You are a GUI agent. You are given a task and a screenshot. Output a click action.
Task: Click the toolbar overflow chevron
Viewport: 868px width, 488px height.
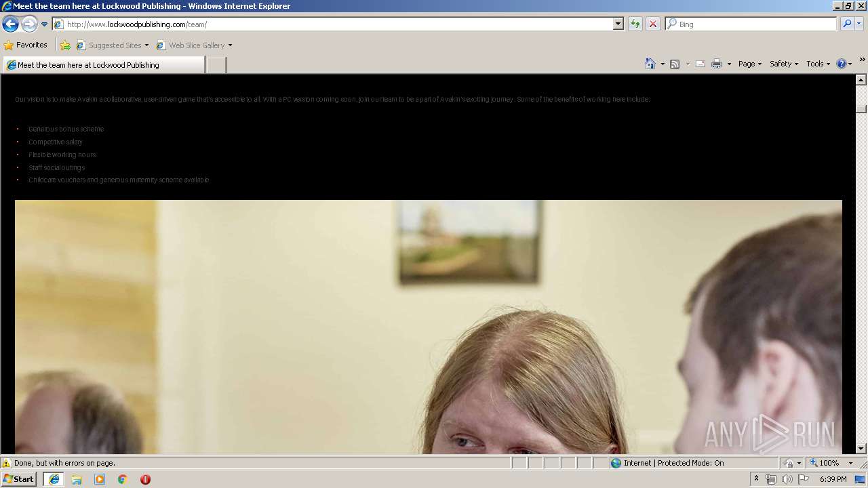click(862, 60)
